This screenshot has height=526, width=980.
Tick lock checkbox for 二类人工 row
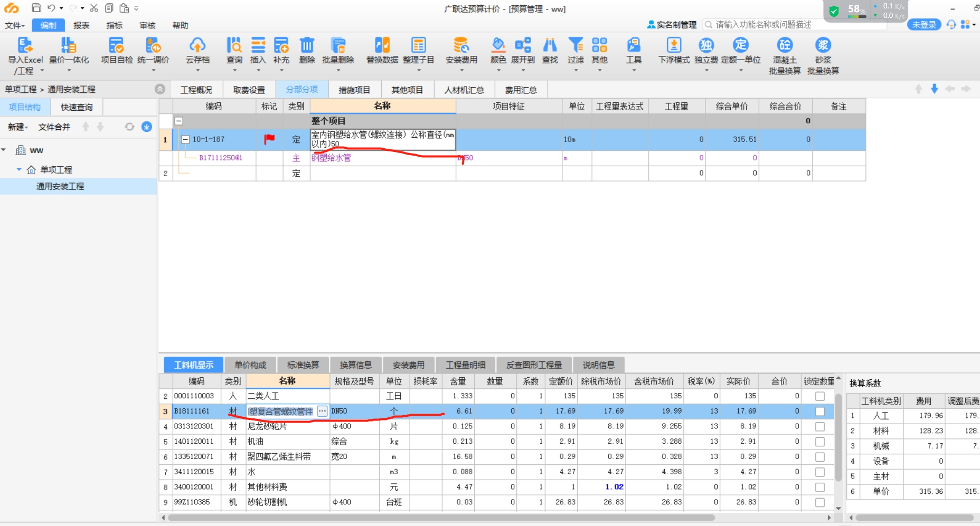pos(819,396)
